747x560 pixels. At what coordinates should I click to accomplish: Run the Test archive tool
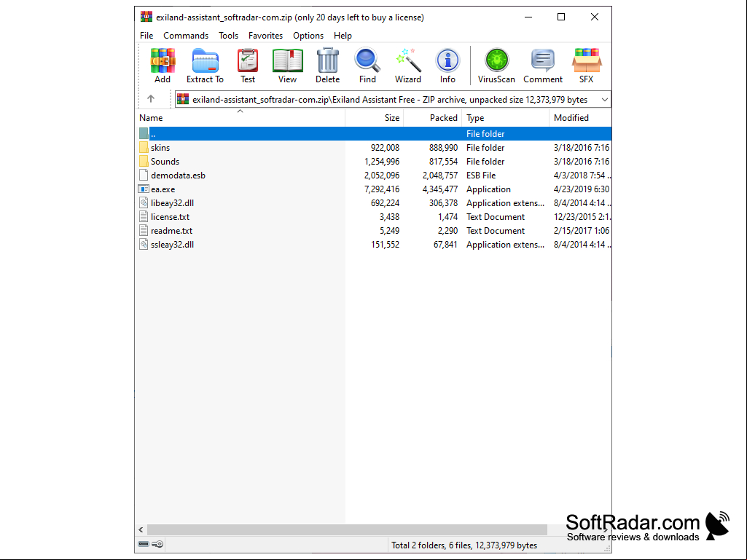[248, 60]
